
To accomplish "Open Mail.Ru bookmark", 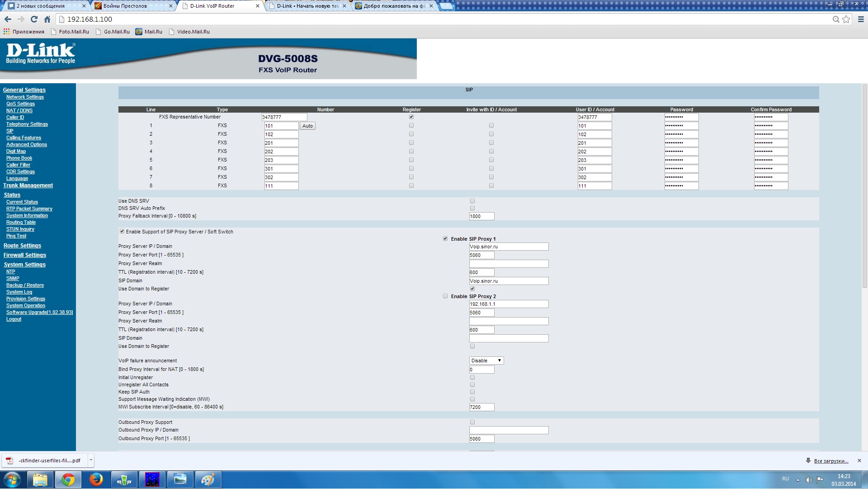I will [x=149, y=32].
